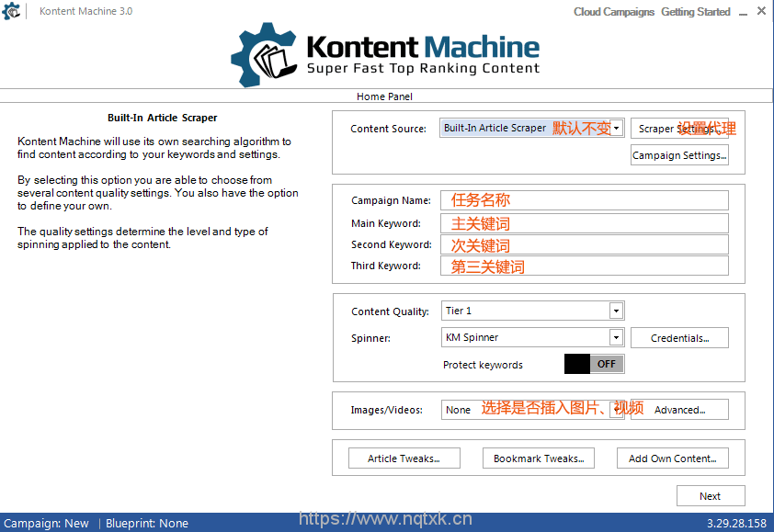Expand the Content Source dropdown arrow
774x532 pixels.
pyautogui.click(x=617, y=129)
